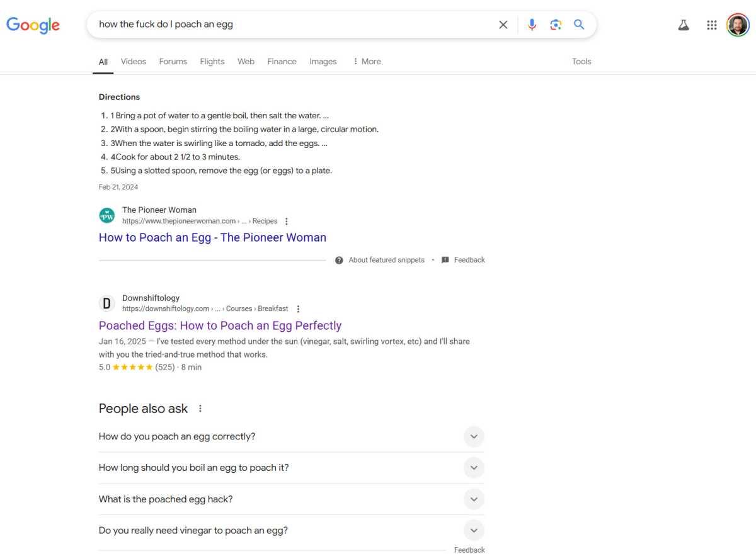756x554 pixels.
Task: Clear the search query with the X icon
Action: pyautogui.click(x=503, y=25)
